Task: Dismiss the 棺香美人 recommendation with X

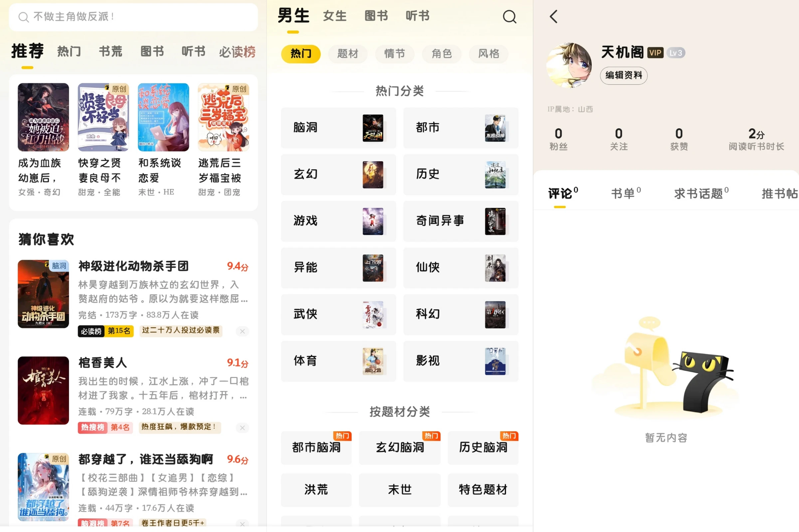Action: coord(242,428)
